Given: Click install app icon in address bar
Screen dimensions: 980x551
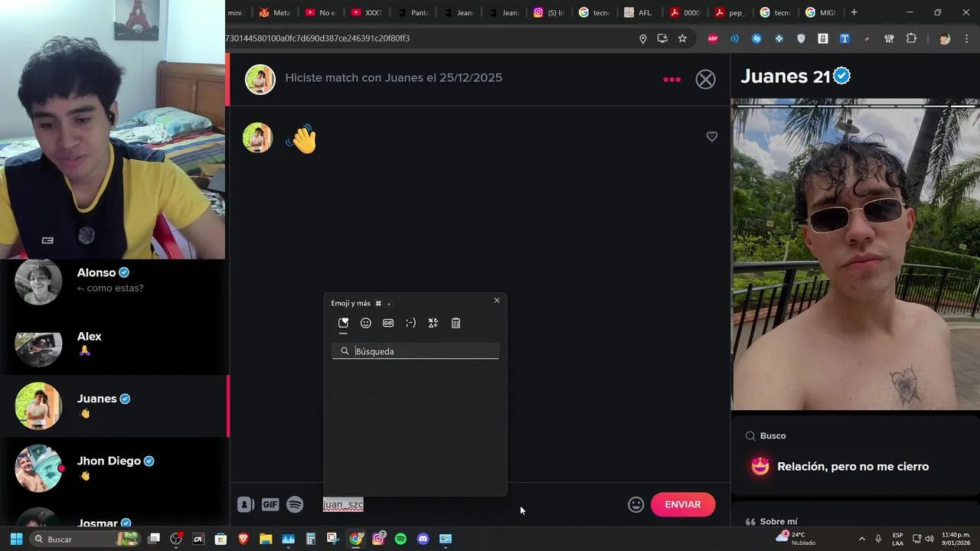Looking at the screenshot, I should click(x=662, y=38).
